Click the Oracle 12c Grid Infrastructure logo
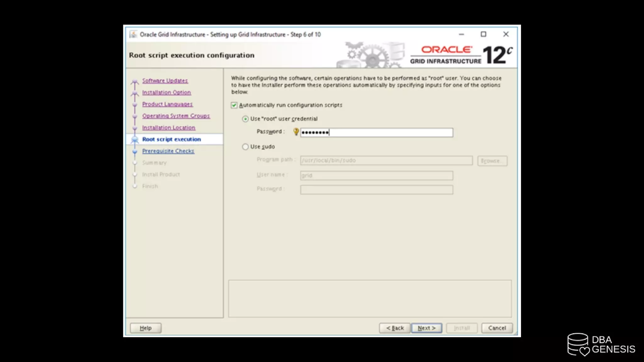This screenshot has width=644, height=362. 461,55
